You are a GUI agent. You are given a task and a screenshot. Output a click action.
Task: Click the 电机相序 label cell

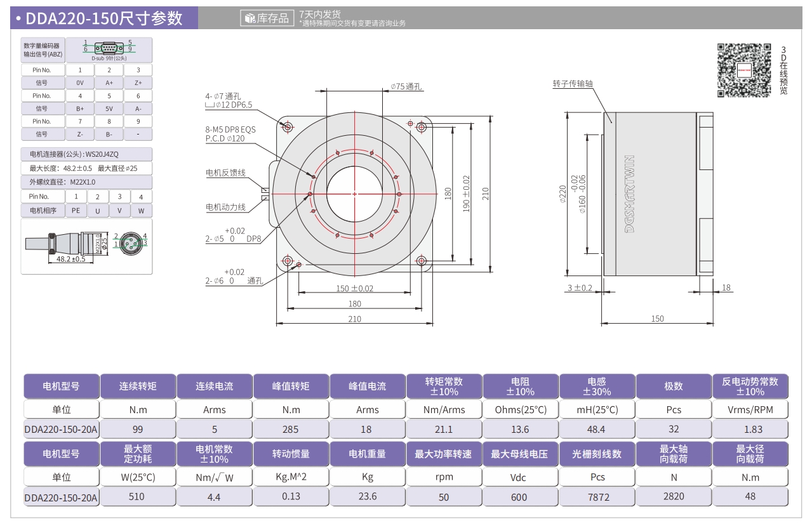coord(43,211)
